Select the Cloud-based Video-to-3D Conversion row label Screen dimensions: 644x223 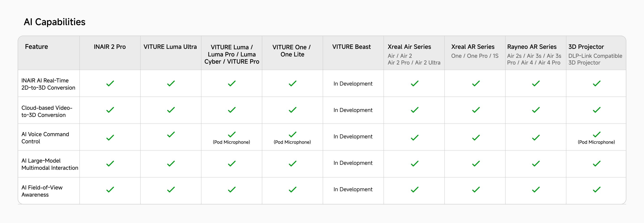pyautogui.click(x=47, y=111)
